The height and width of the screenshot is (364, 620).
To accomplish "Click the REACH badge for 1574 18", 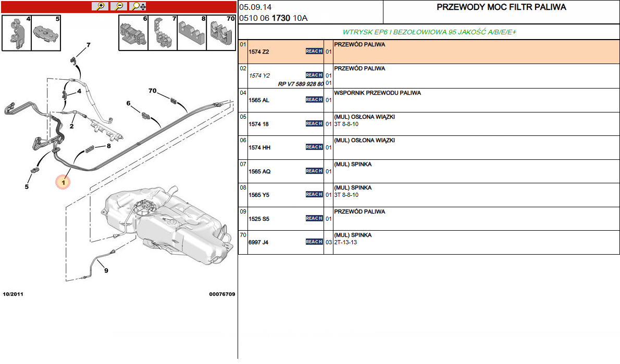I will 314,124.
